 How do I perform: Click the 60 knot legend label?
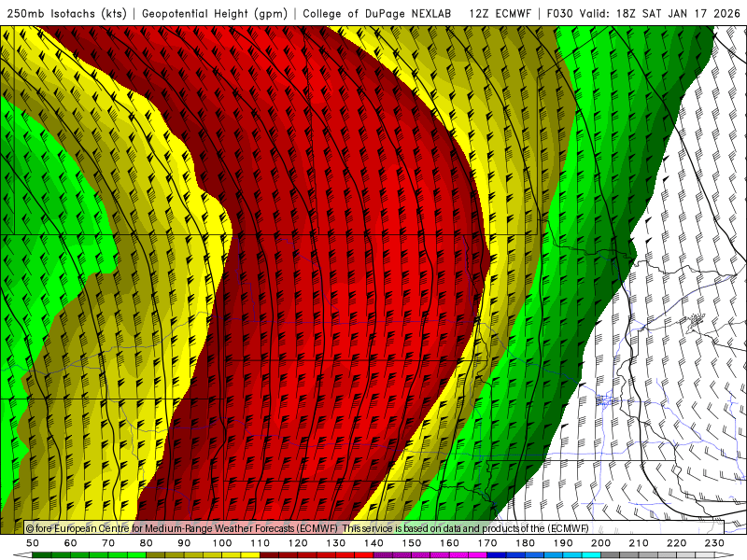tap(70, 543)
